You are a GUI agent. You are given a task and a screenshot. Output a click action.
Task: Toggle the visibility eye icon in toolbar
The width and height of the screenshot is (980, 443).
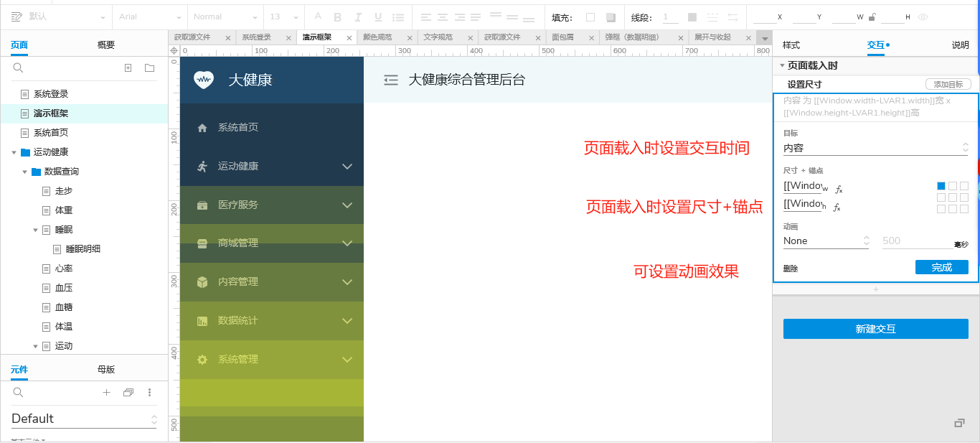click(923, 17)
